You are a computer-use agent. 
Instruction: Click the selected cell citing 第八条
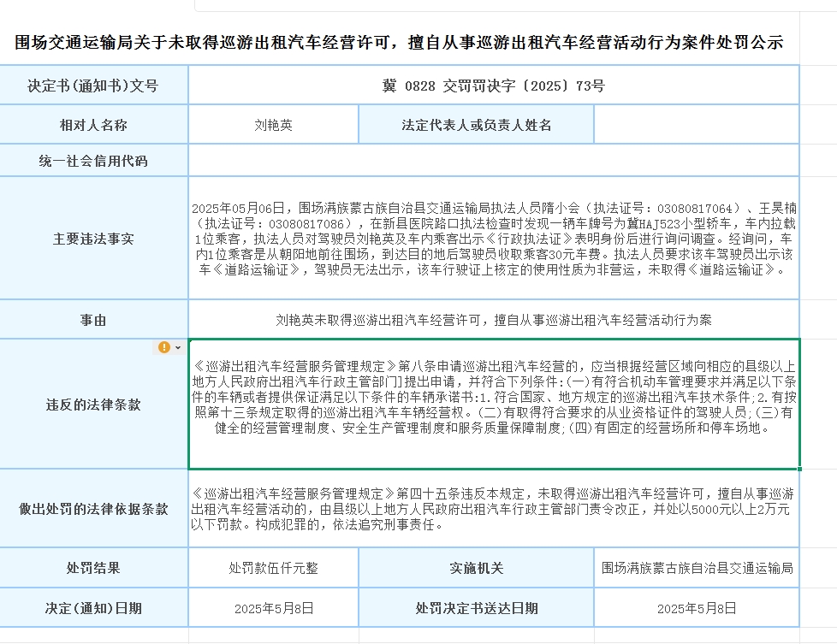(x=495, y=405)
